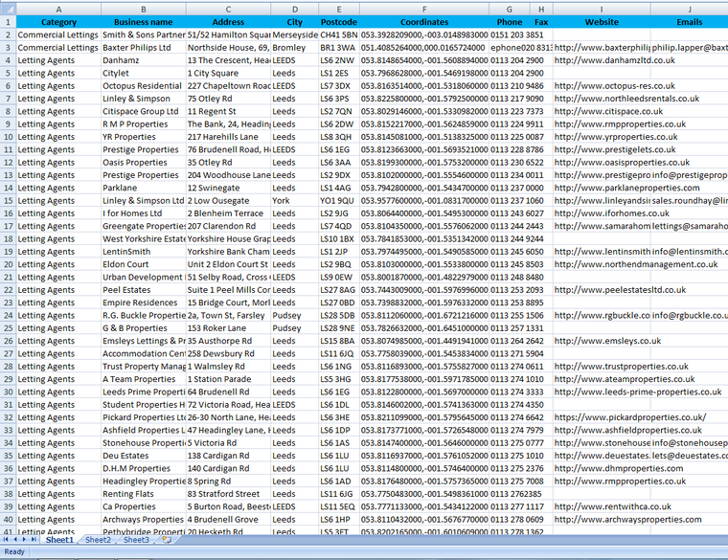
Task: Open the Sheet2 tab
Action: (x=98, y=540)
